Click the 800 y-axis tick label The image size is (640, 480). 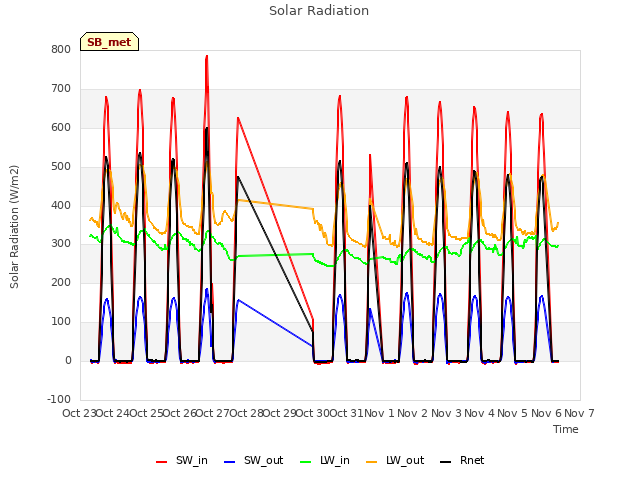61,49
